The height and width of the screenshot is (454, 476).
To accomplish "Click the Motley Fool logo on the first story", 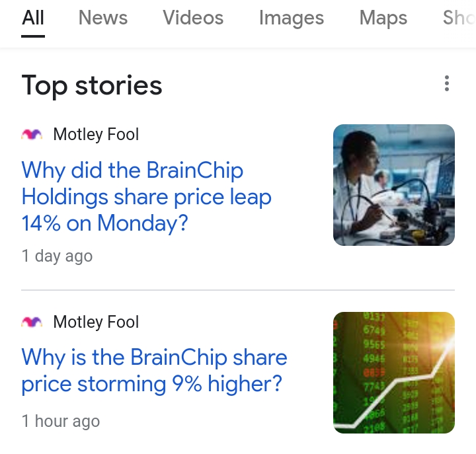I will [x=32, y=135].
